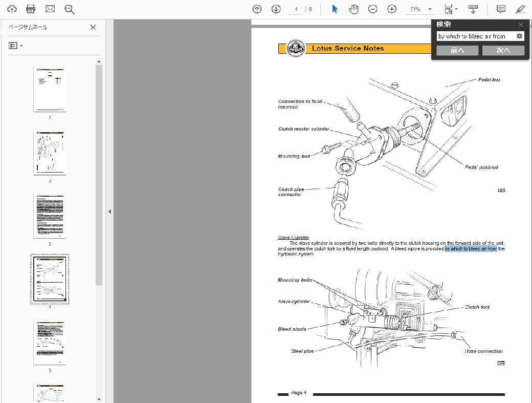Add a comment with note icon
Viewport: 532px width, 403px height.
(501, 9)
